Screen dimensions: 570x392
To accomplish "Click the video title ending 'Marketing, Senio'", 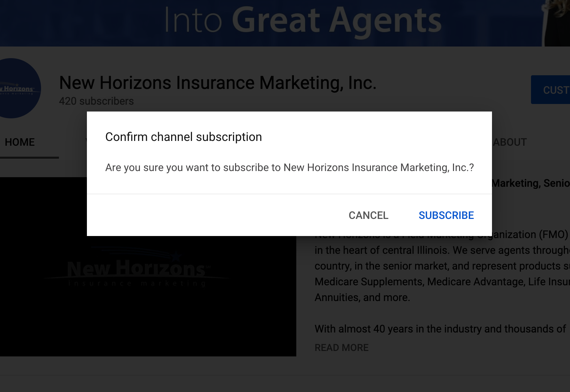I will 531,183.
